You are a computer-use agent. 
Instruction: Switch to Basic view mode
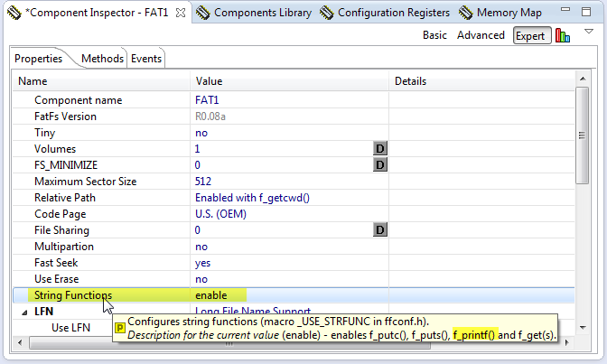click(434, 35)
